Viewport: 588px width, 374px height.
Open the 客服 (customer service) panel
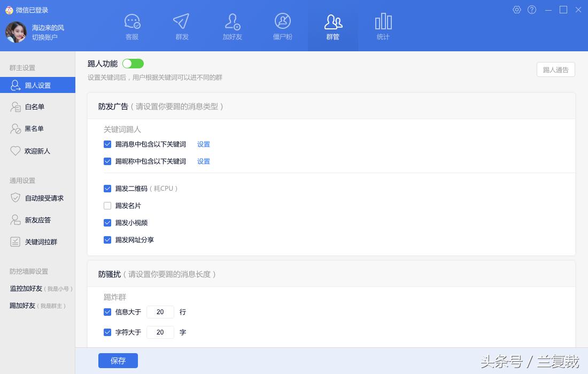(131, 25)
